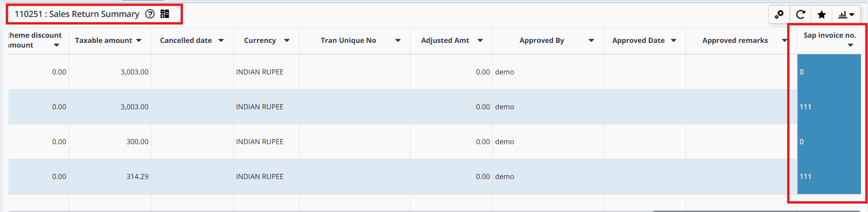The width and height of the screenshot is (868, 212).
Task: Open the chart options dropdown
Action: click(846, 15)
